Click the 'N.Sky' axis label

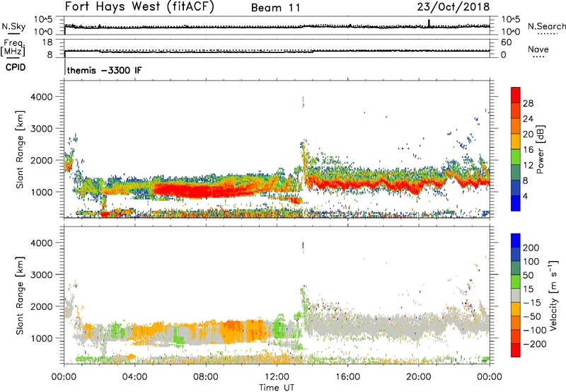(x=13, y=26)
